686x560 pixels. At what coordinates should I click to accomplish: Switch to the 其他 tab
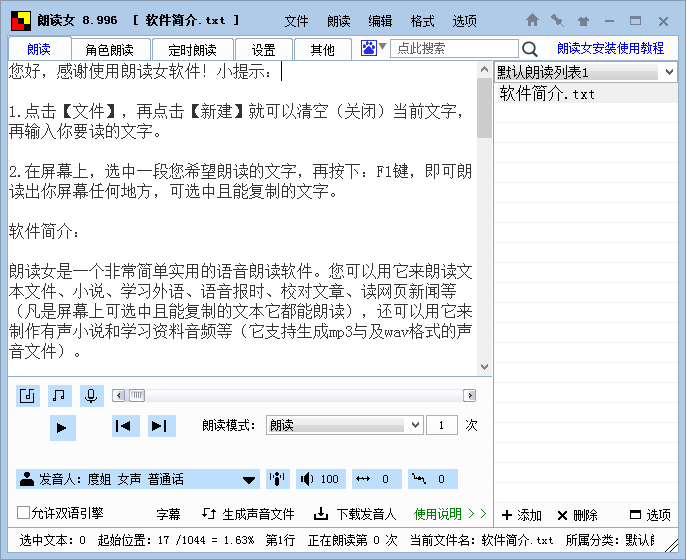tap(323, 49)
